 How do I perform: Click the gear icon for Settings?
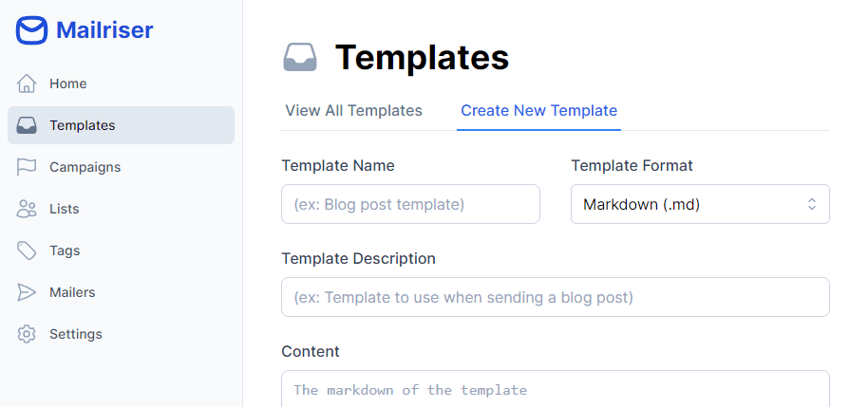[x=27, y=334]
